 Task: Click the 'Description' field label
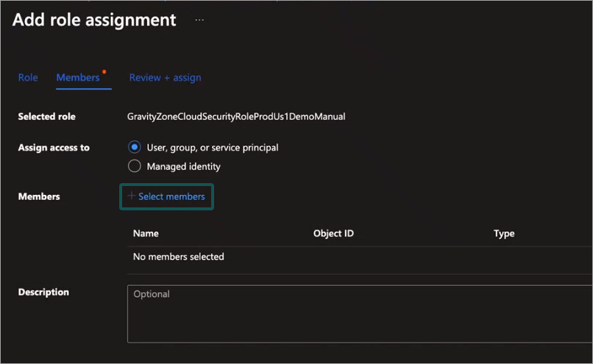[43, 292]
